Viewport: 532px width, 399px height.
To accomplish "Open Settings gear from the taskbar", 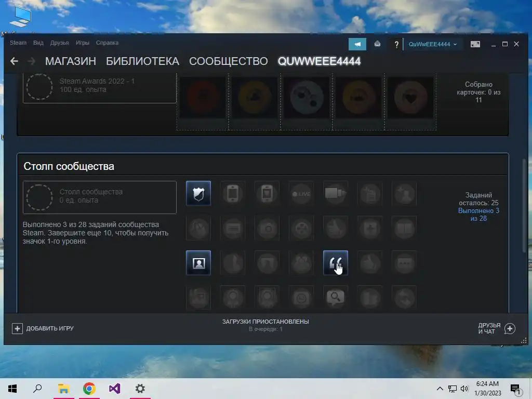I will point(140,389).
